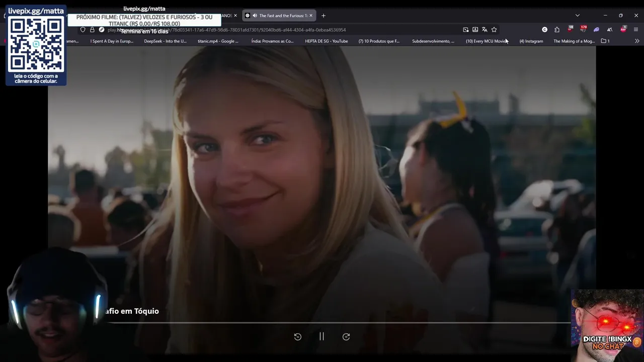
Task: Open bookmark Subdesenvolvimento, ...
Action: click(x=433, y=41)
